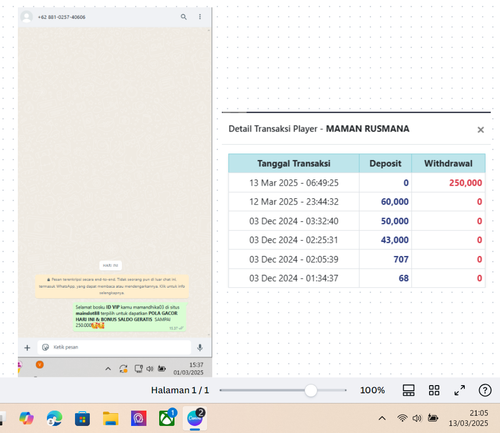Click the 100% zoom level label
The width and height of the screenshot is (500, 433).
(x=372, y=390)
